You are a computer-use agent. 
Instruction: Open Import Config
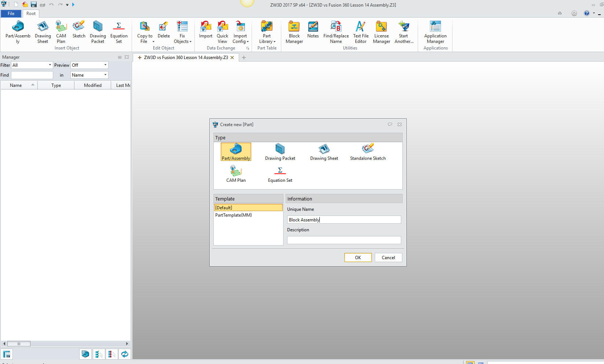(x=240, y=32)
